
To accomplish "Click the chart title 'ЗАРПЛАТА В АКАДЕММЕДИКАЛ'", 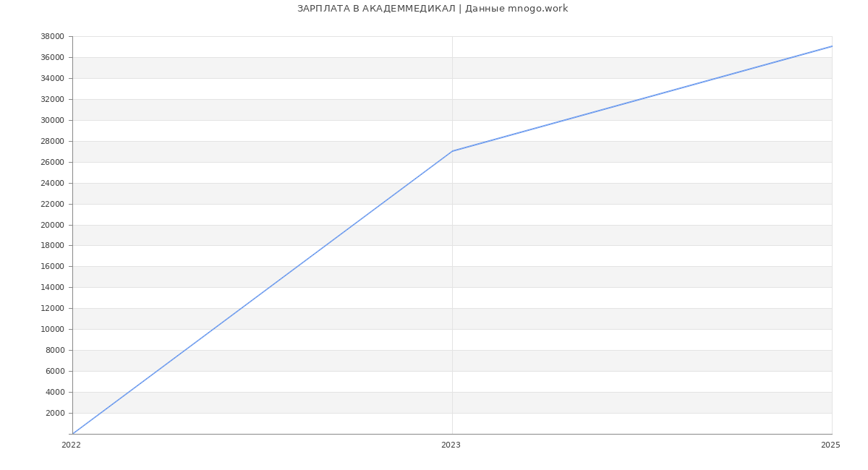I will pos(376,9).
